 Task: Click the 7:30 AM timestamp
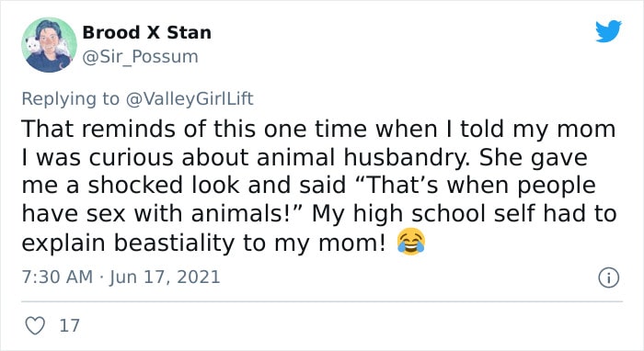(x=57, y=277)
